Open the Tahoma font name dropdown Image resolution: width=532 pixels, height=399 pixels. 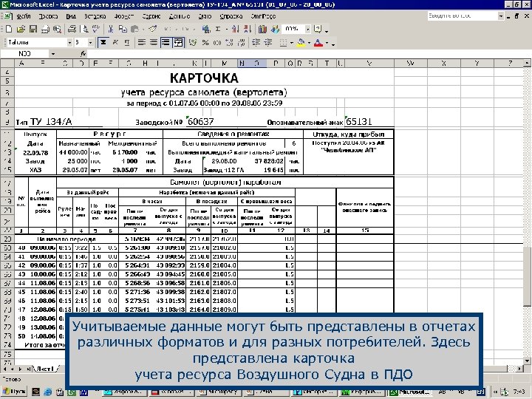point(69,43)
